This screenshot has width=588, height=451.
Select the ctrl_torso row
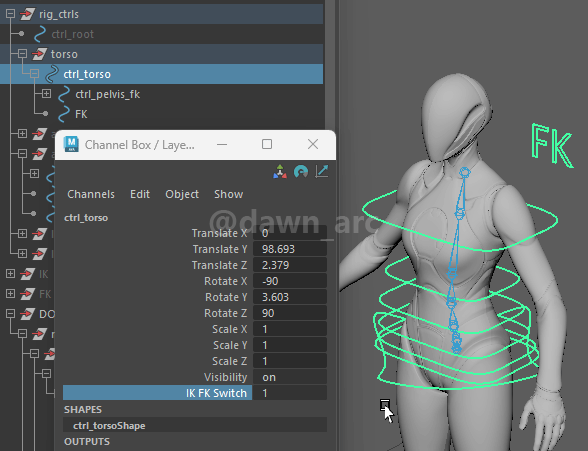(x=162, y=74)
